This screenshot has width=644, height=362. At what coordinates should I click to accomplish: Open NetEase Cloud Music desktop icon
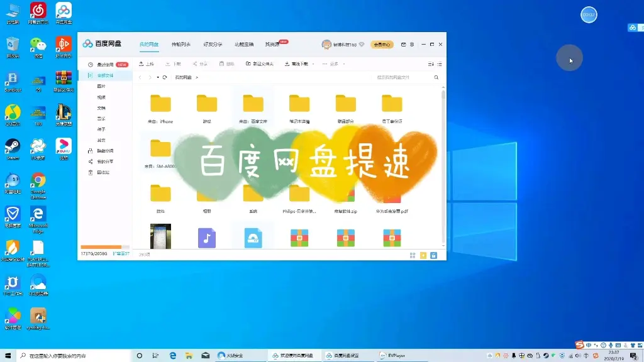[38, 14]
